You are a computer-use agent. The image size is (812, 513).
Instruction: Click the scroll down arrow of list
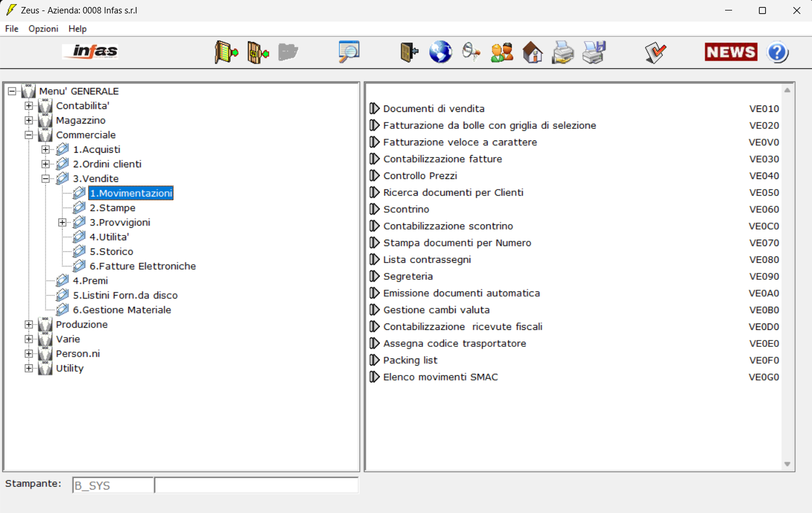click(787, 464)
